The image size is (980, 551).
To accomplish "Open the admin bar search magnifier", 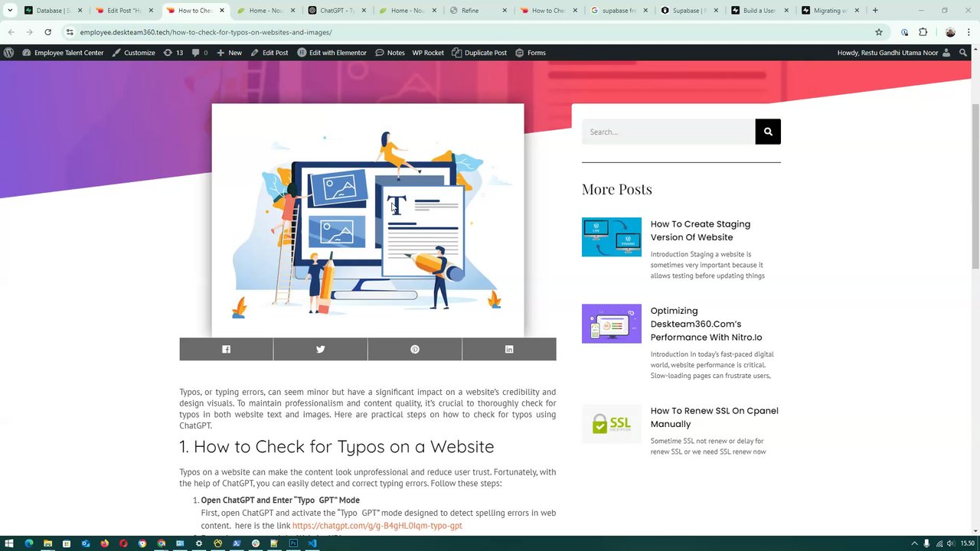I will pyautogui.click(x=963, y=53).
